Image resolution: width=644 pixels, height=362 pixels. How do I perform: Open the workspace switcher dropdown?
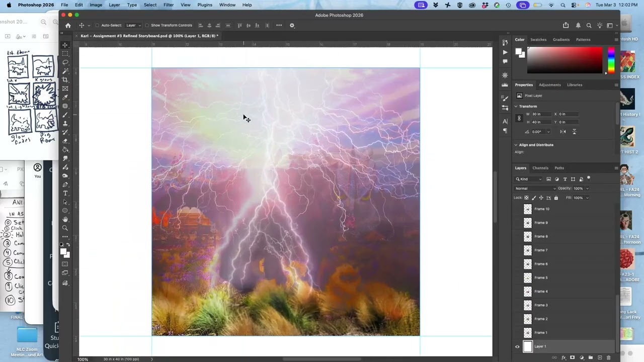click(611, 25)
